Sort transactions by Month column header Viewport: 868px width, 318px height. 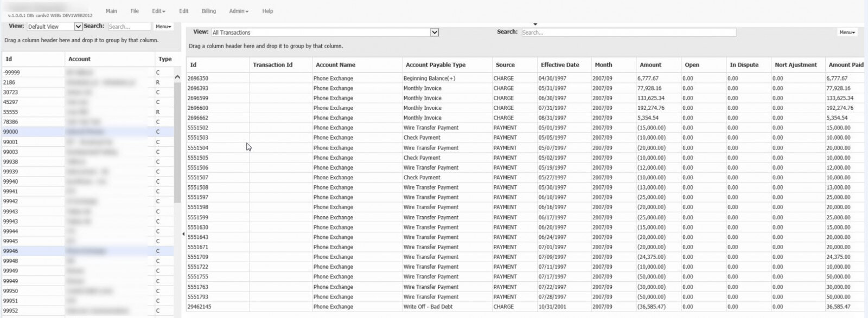pos(613,65)
